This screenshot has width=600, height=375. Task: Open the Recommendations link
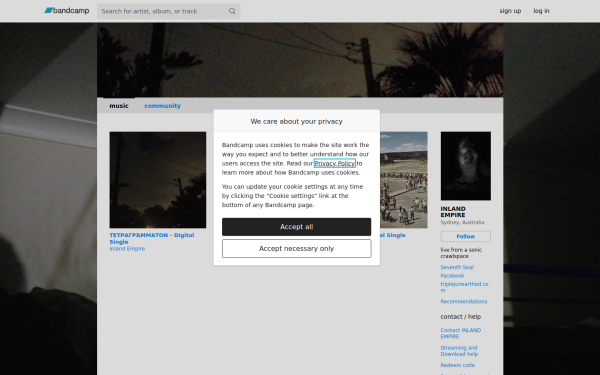coord(464,302)
